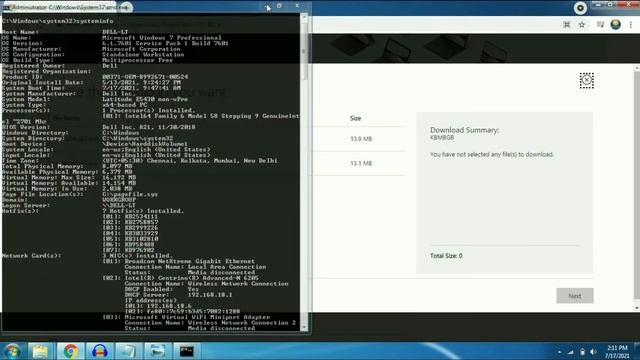Click the Size column header
Screen dimensions: 640x360
tap(356, 118)
